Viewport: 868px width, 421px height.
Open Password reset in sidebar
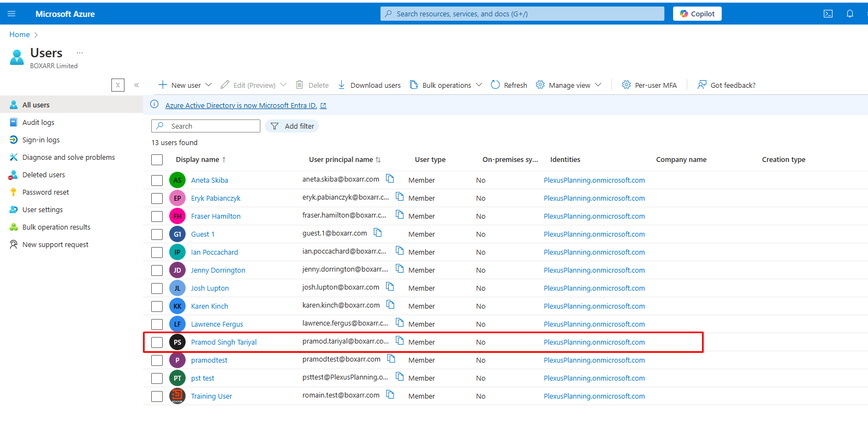46,192
